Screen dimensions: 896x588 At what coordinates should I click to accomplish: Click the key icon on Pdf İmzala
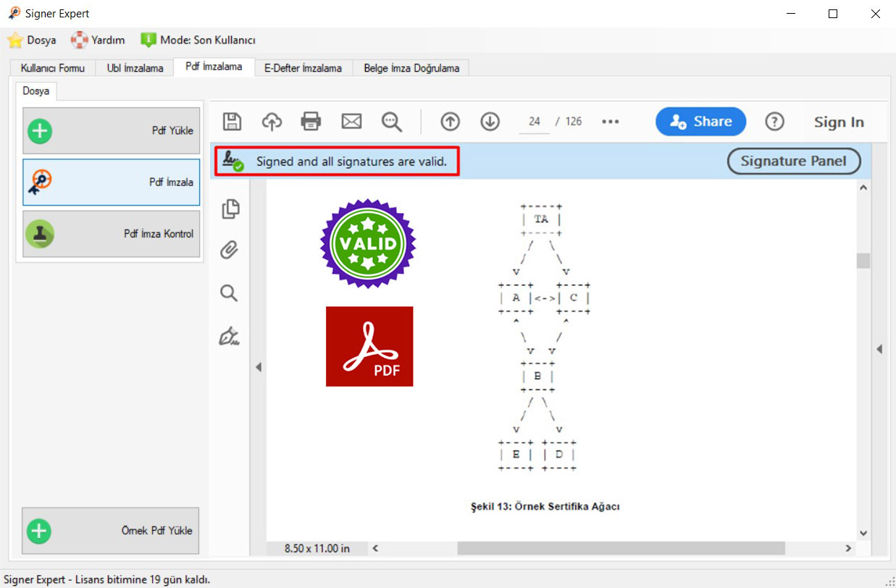40,182
